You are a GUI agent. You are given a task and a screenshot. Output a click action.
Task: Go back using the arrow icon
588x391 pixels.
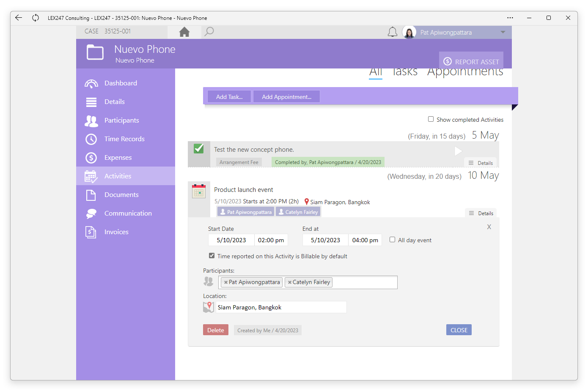(x=19, y=18)
